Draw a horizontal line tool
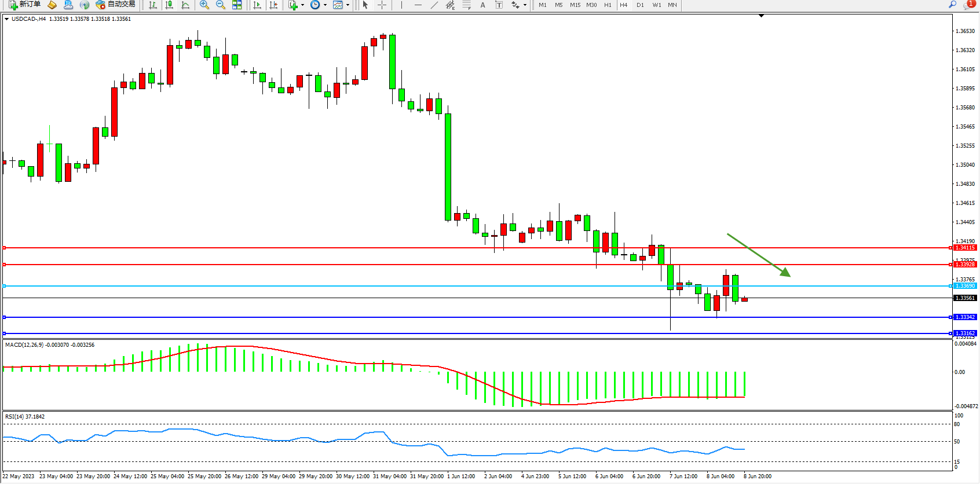This screenshot has height=484, width=980. tap(418, 5)
